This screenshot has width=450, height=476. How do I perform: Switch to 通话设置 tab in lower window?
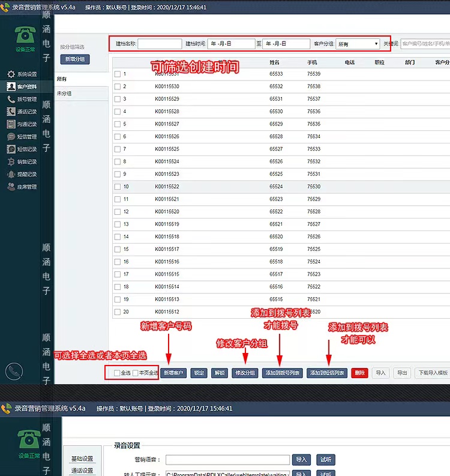(82, 471)
